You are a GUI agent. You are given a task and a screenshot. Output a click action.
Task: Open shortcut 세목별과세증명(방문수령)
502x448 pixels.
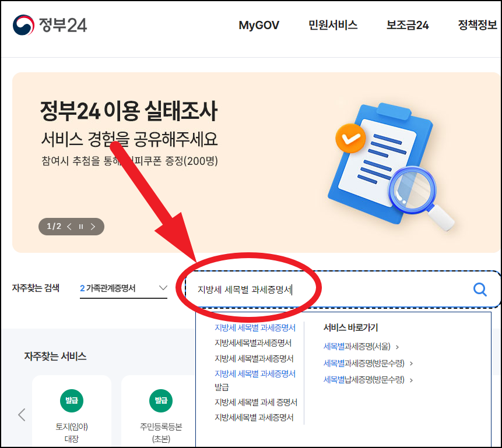click(x=364, y=363)
